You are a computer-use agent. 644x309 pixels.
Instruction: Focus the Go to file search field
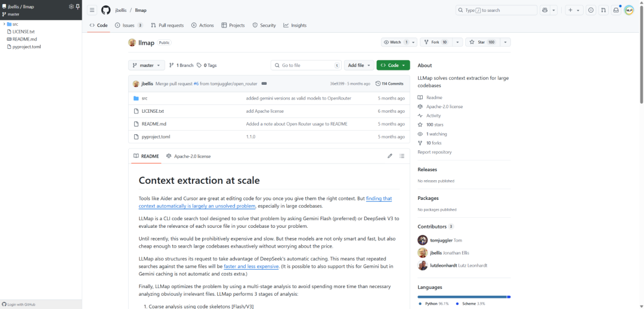pyautogui.click(x=306, y=66)
